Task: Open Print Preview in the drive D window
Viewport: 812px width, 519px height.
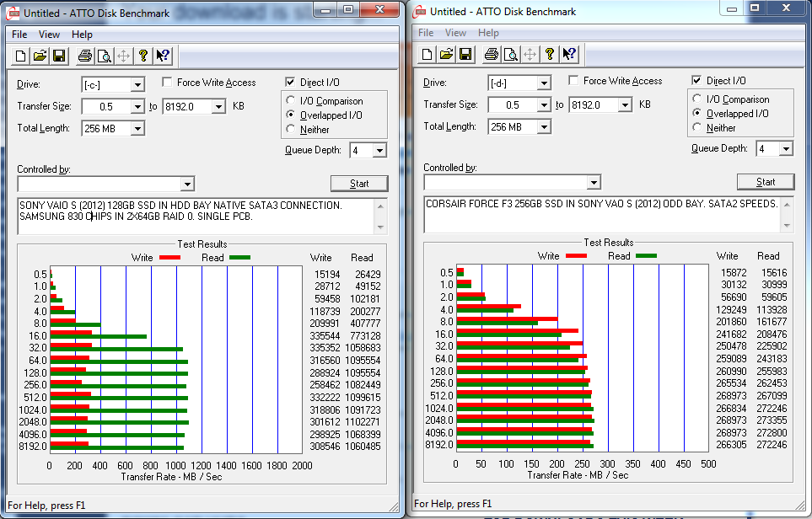Action: coord(509,55)
